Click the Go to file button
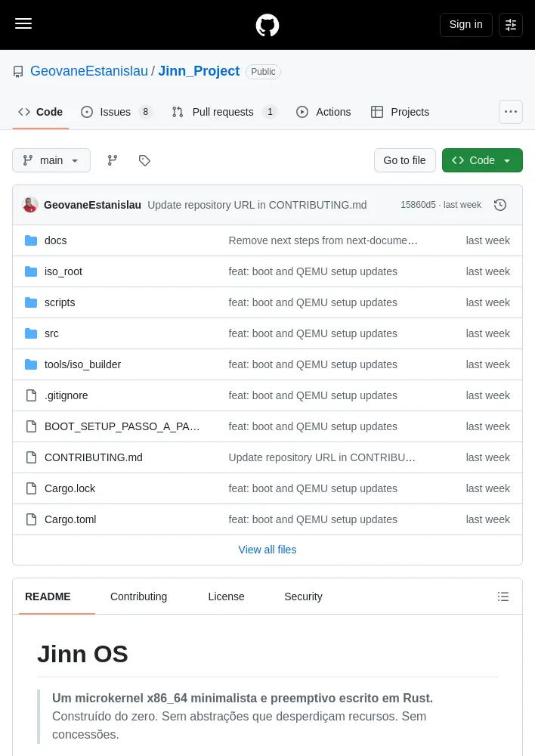 (x=405, y=160)
